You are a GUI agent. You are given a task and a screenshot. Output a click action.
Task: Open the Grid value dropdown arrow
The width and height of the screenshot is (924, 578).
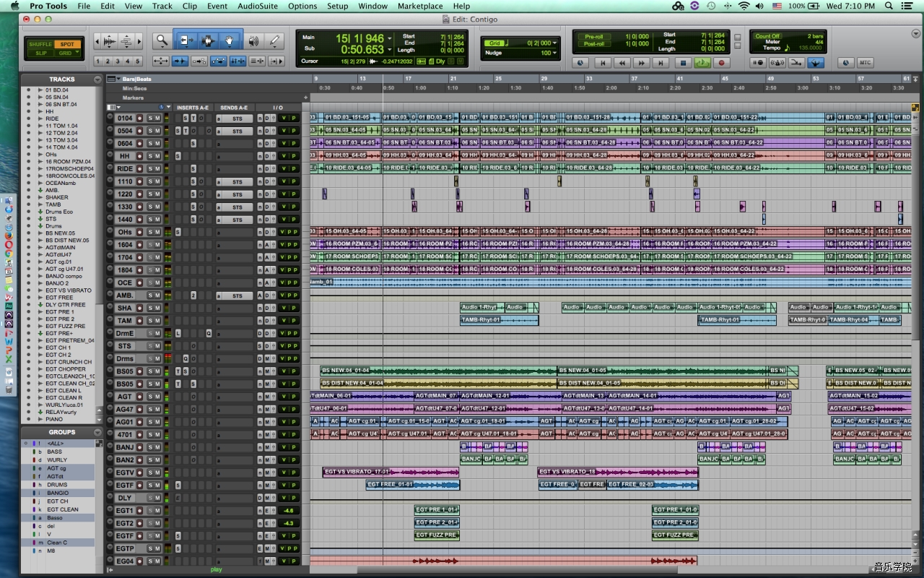pos(554,43)
